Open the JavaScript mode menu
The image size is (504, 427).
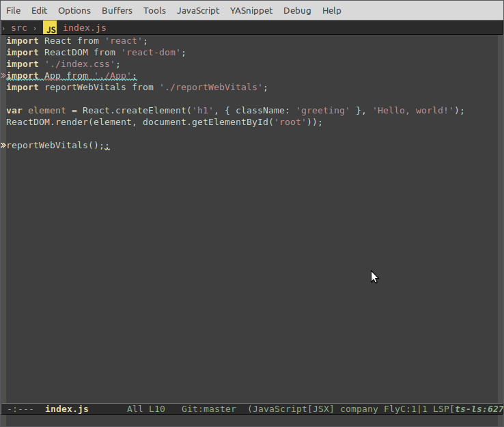click(198, 10)
